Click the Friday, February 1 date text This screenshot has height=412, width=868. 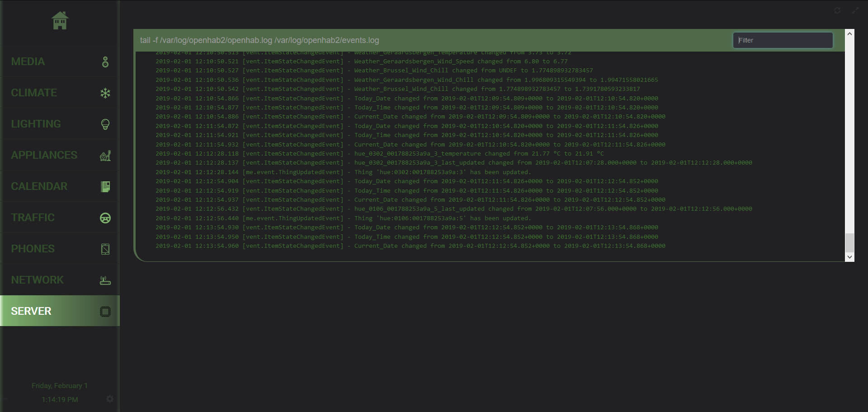60,385
